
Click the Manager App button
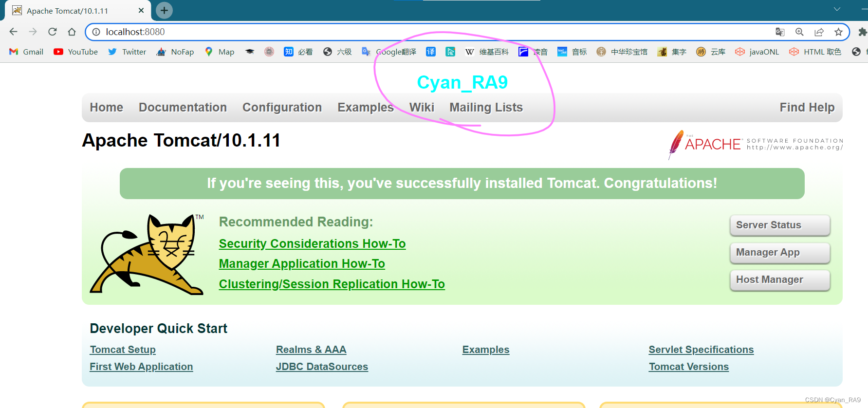pyautogui.click(x=780, y=253)
